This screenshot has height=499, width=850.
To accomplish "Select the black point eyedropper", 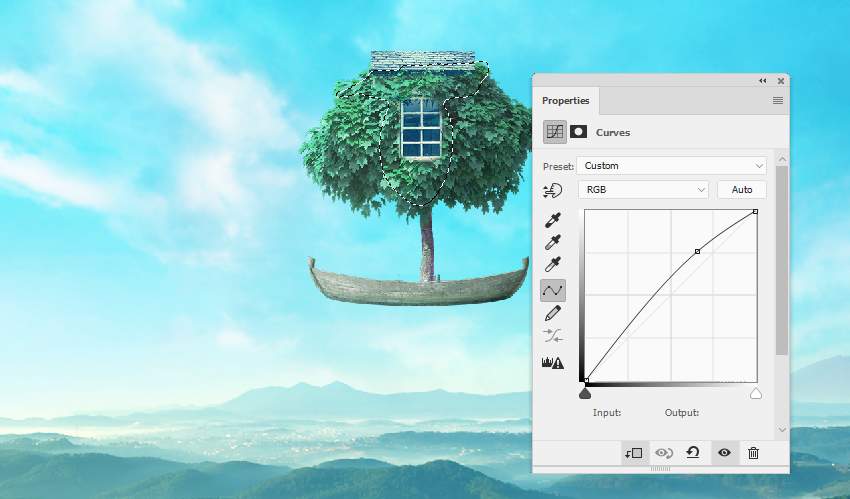I will (552, 220).
